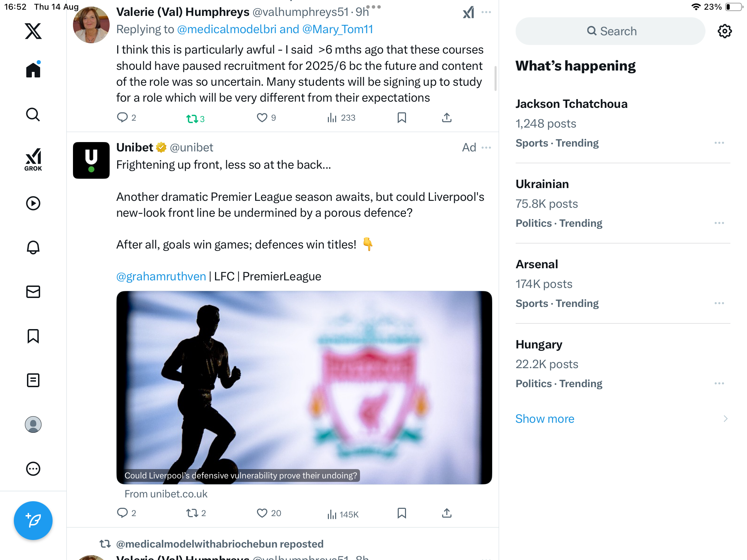The image size is (747, 560).
Task: Click Grok explain icon on Valerie's post
Action: (469, 12)
